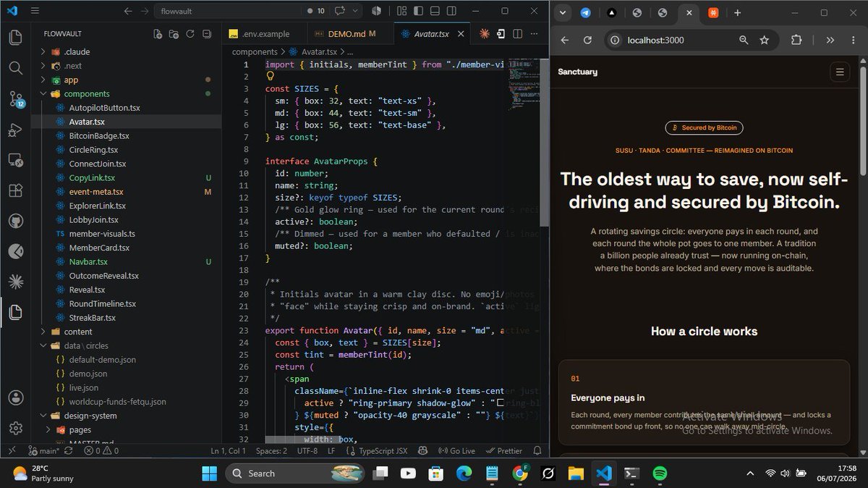Click New File icon in explorer header

158,34
